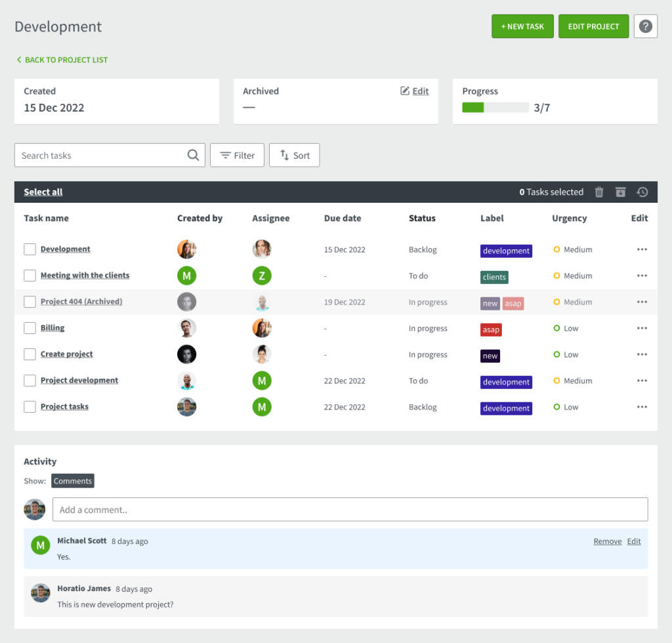Open options menu for Billing task

(641, 328)
